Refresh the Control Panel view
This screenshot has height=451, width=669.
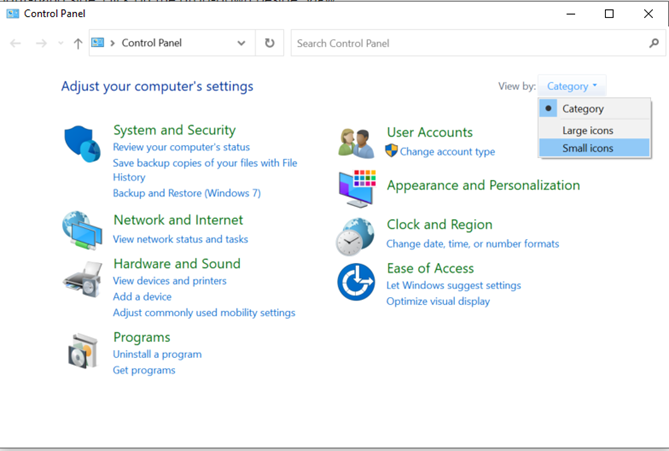[269, 43]
